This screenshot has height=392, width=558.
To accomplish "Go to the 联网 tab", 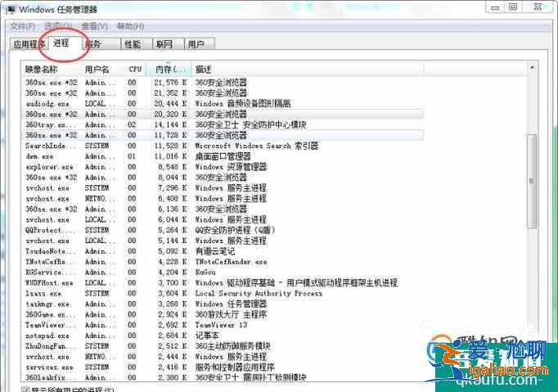I will (169, 44).
